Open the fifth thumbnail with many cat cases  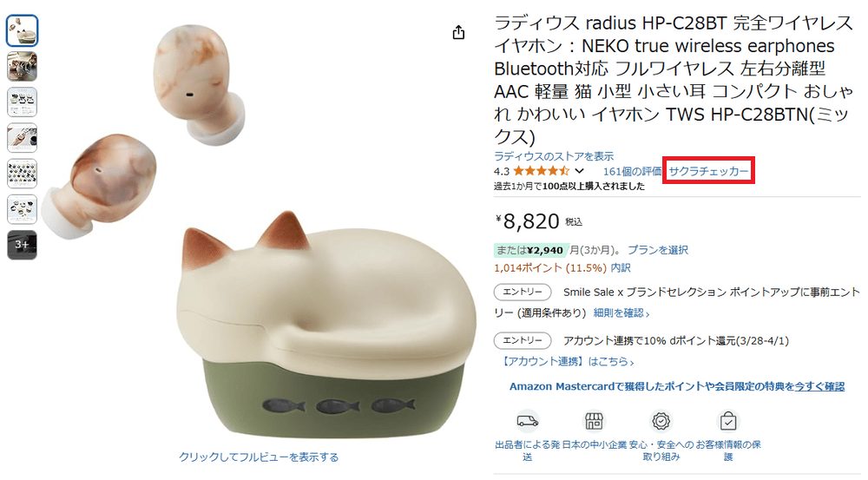[23, 174]
